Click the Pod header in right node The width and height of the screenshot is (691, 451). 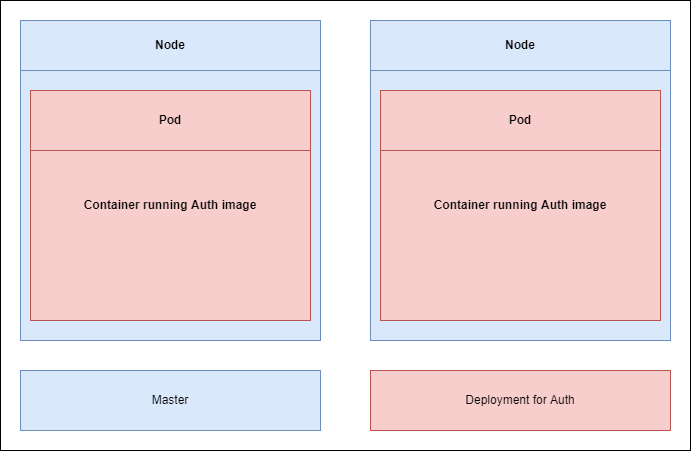(520, 120)
